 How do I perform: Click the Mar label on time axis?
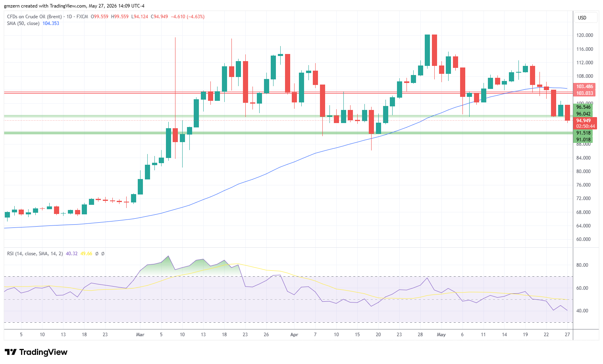(140, 335)
